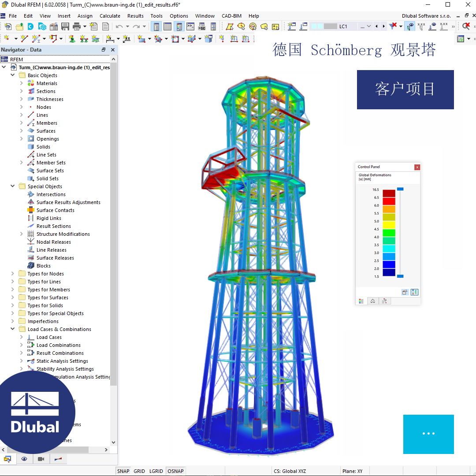The width and height of the screenshot is (476, 476).
Task: Open the Calculate menu
Action: coord(110,16)
